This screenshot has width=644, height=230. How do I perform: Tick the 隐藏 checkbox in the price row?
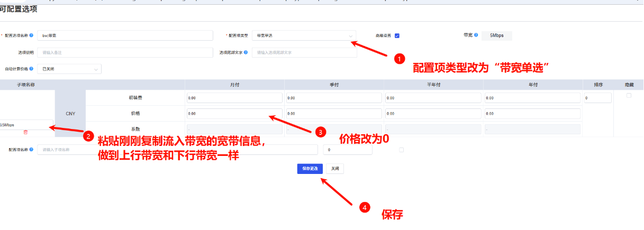pyautogui.click(x=629, y=95)
